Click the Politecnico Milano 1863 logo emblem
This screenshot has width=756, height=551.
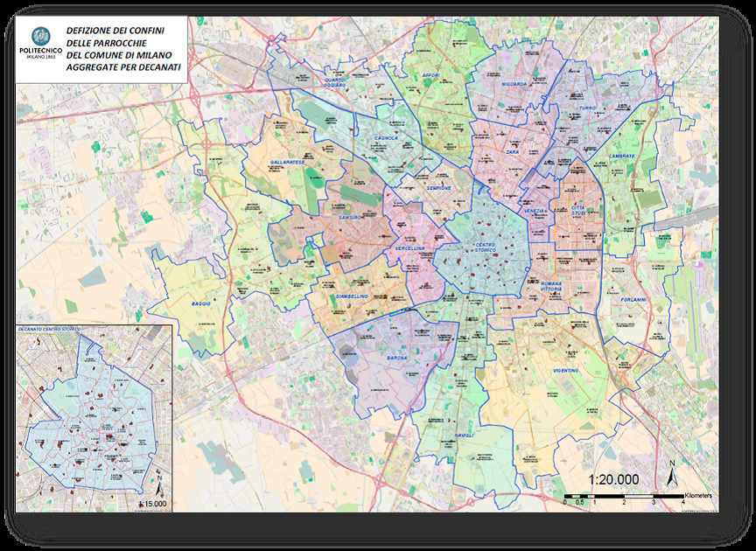click(x=41, y=36)
